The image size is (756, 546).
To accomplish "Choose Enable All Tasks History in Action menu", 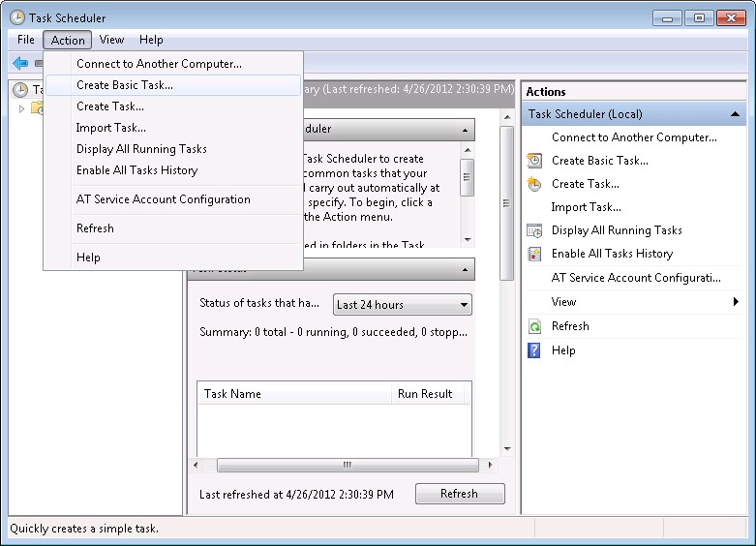I will (x=173, y=169).
